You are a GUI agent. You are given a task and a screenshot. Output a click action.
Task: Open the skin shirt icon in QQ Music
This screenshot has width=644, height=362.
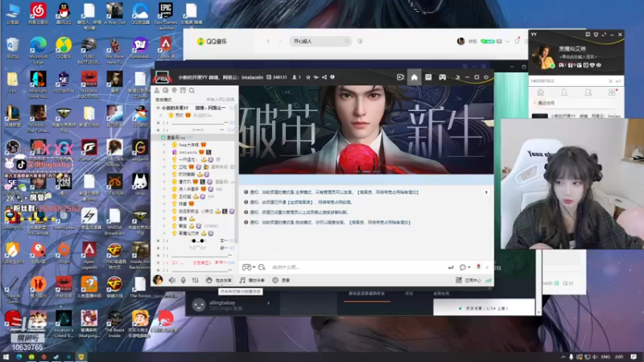(x=517, y=41)
